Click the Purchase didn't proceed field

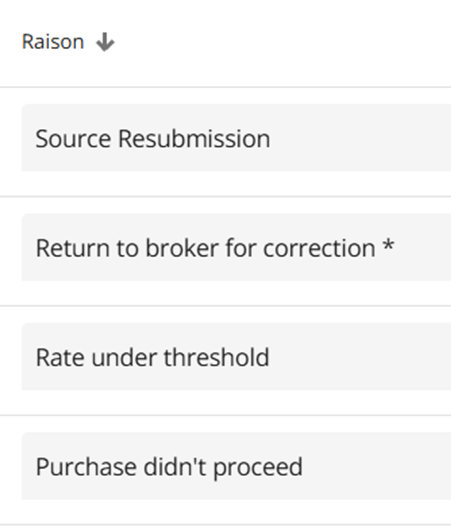(x=236, y=466)
